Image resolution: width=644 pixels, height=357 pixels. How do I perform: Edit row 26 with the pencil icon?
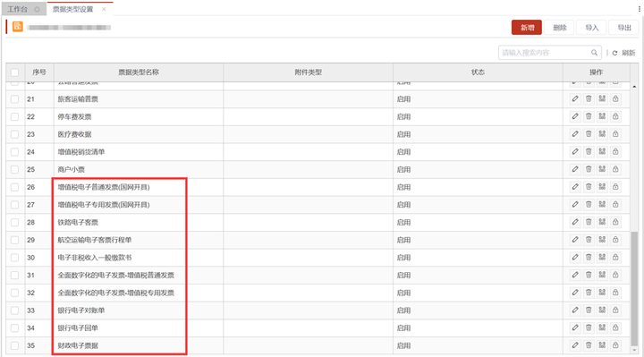click(575, 187)
